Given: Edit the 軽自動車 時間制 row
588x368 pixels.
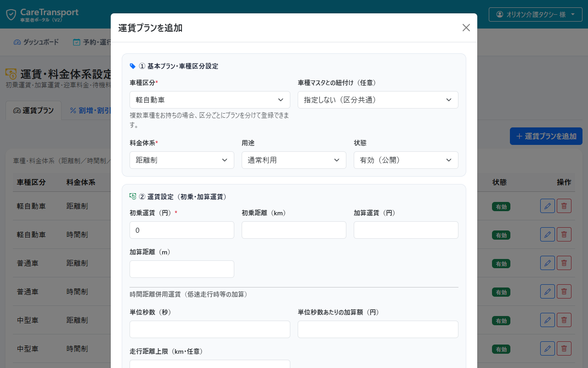Looking at the screenshot, I should coord(548,235).
